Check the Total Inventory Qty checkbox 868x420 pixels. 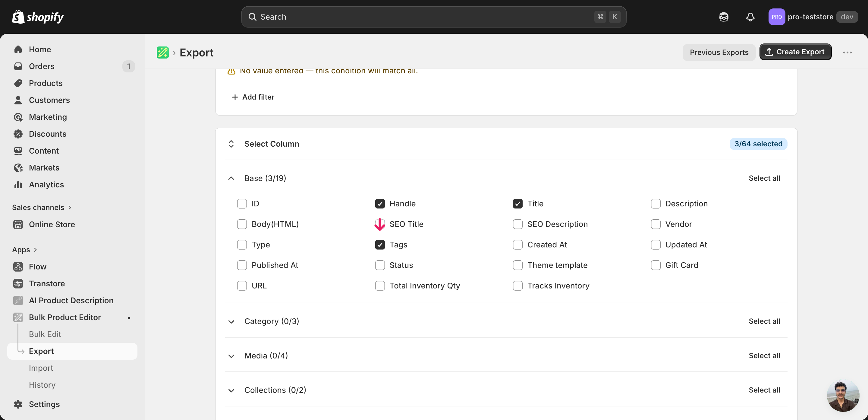380,286
